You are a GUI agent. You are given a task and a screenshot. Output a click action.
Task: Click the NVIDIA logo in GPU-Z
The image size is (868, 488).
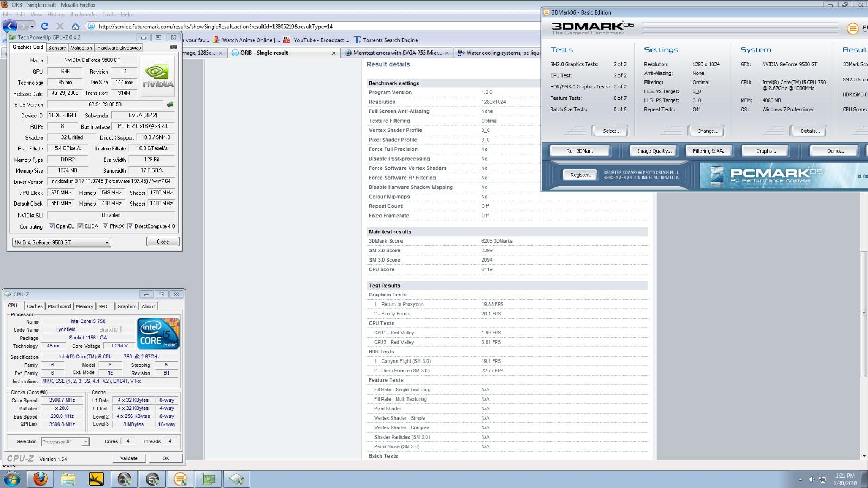tap(158, 77)
